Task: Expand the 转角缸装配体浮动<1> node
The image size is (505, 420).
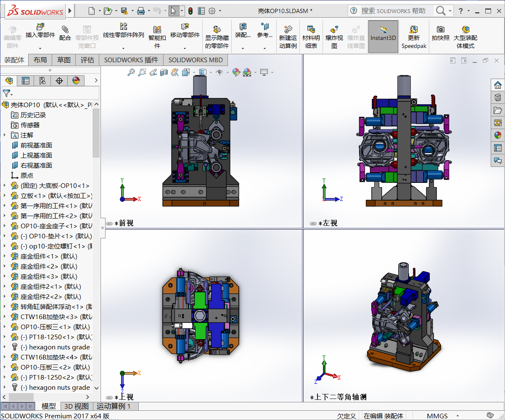Action: [x=5, y=306]
